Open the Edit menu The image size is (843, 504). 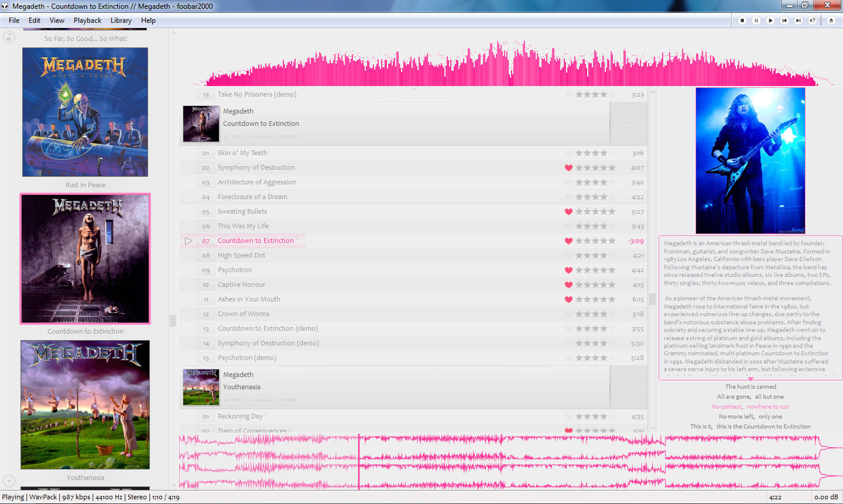click(x=35, y=20)
